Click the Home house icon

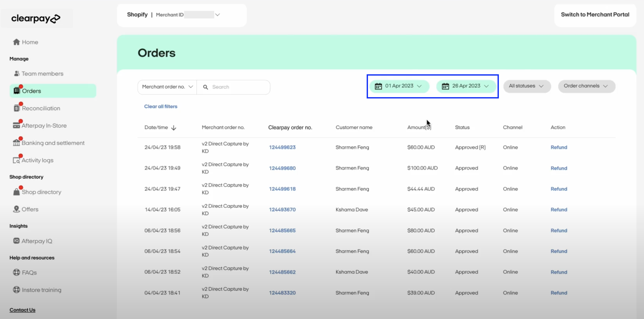point(16,42)
